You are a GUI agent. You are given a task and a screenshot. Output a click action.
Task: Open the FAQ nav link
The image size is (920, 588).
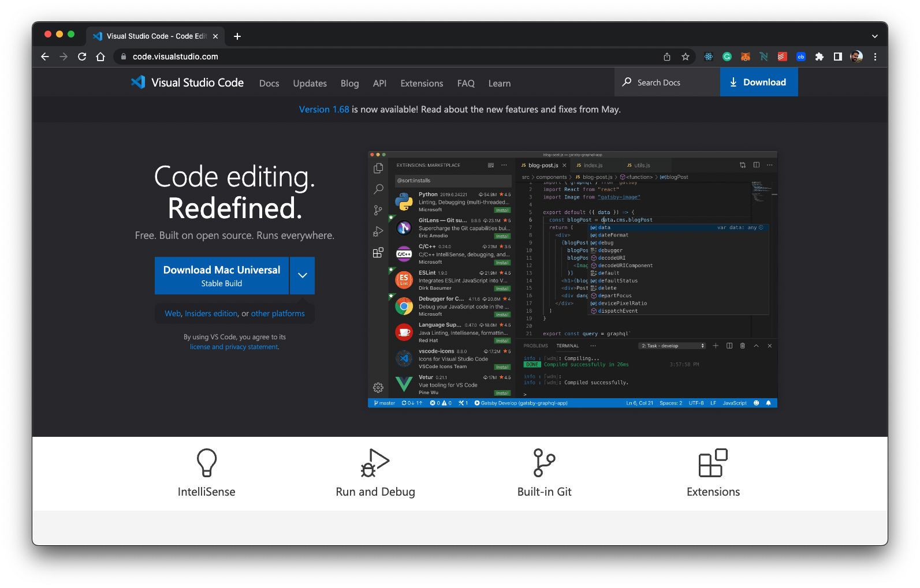coord(466,83)
